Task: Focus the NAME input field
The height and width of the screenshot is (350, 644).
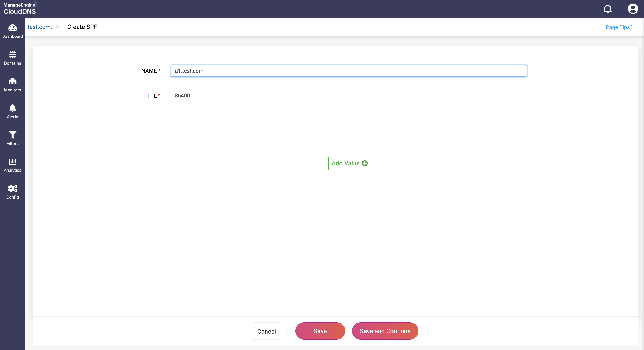Action: tap(348, 71)
